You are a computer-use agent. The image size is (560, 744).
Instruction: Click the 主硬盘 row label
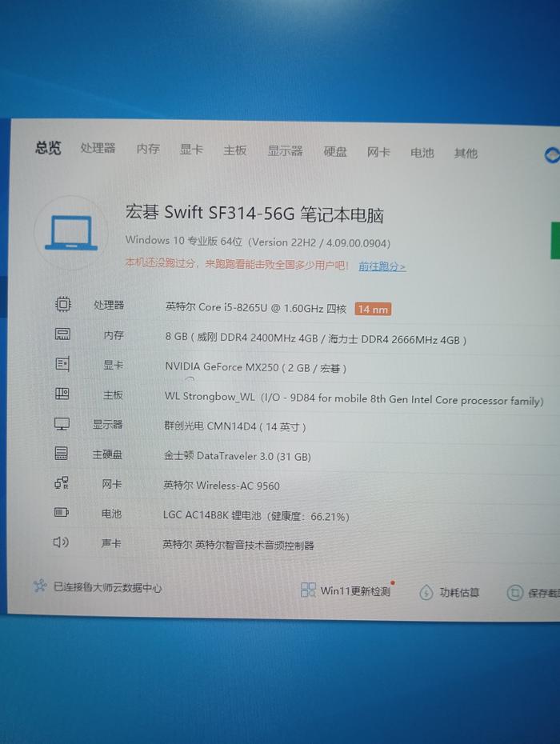pos(107,454)
